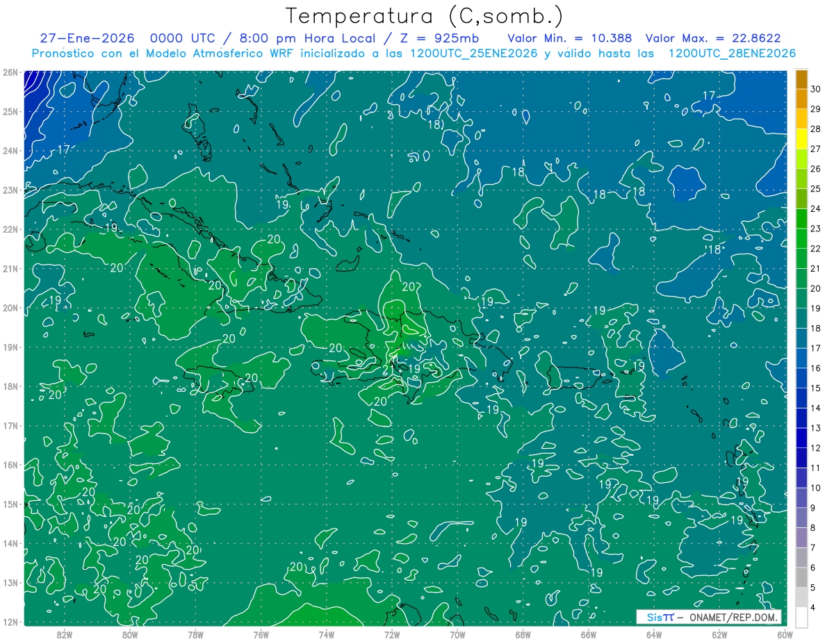Select the forecast date "27-Ene-2026"
Screen dimensions: 834x644
point(86,38)
